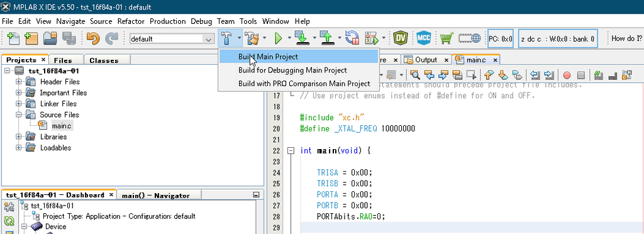This screenshot has height=234, width=644.
Task: Select Build Main Project menu entry
Action: [x=298, y=57]
